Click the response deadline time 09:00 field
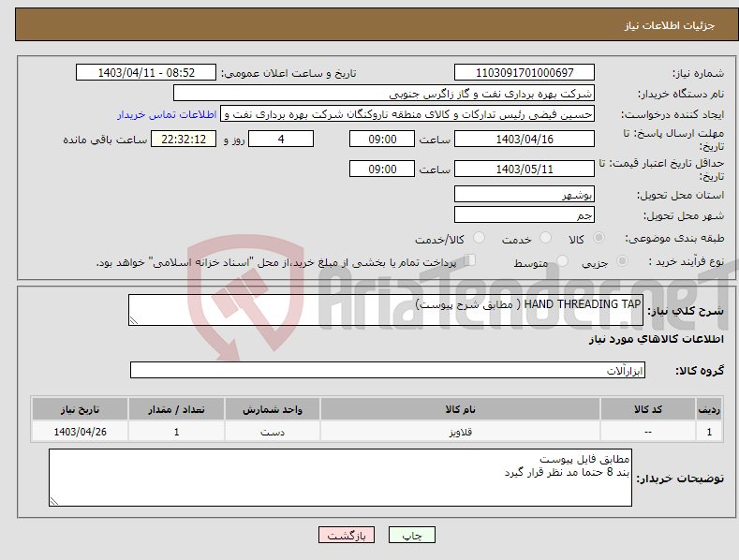The height and width of the screenshot is (560, 739). point(382,139)
